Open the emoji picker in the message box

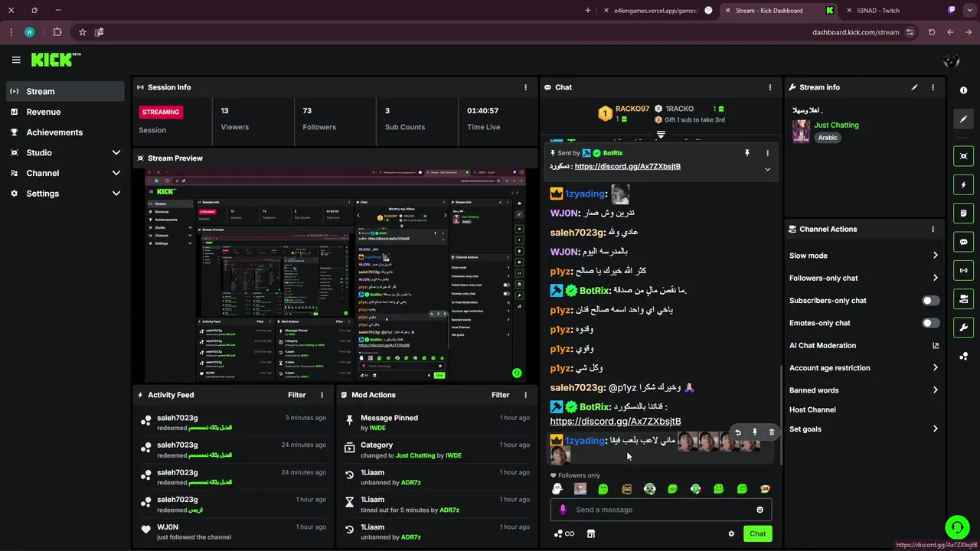coord(759,510)
